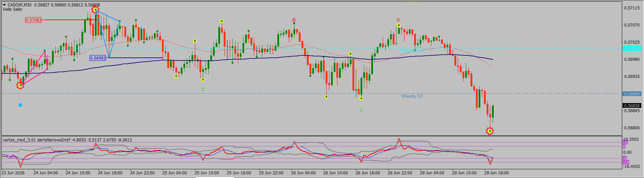This screenshot has width=644, height=178.
Task: Click the blue 0.56889 price tag on scale
Action: (632, 94)
